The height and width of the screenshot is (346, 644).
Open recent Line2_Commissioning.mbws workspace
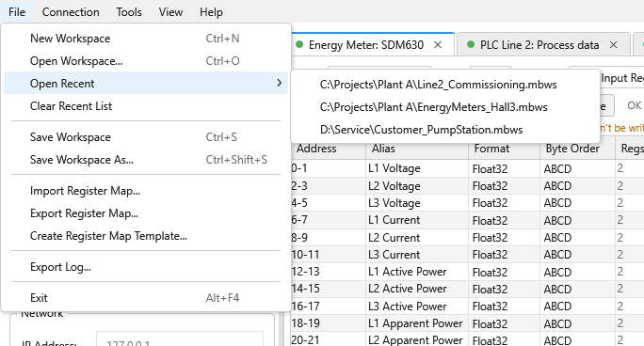[445, 85]
